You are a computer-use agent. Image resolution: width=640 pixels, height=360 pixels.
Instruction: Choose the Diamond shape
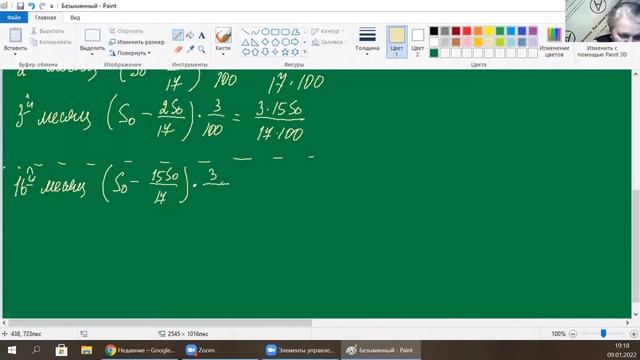(265, 42)
